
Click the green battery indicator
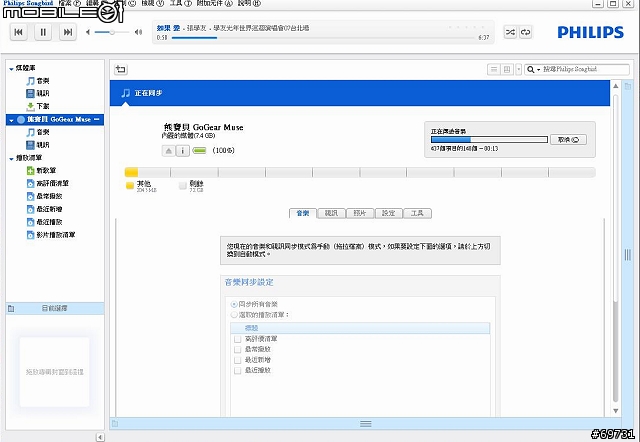tap(200, 151)
